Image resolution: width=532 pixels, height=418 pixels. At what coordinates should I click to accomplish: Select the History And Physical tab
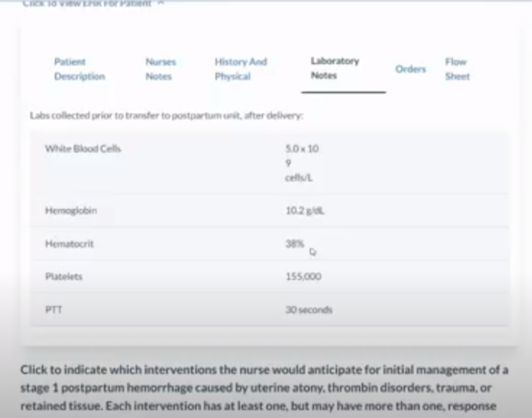pyautogui.click(x=241, y=69)
